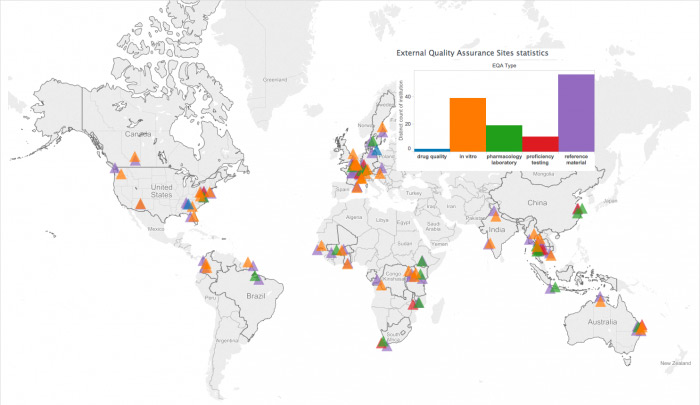The image size is (700, 405).
Task: Select the purple marker on Canada's west coast
Action: click(x=115, y=168)
